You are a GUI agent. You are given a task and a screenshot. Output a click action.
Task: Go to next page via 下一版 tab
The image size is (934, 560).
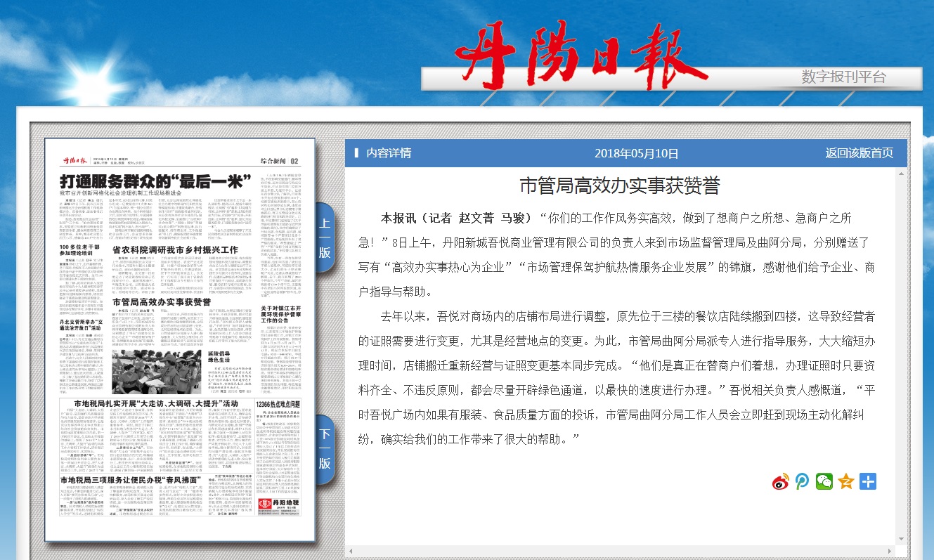[x=324, y=448]
